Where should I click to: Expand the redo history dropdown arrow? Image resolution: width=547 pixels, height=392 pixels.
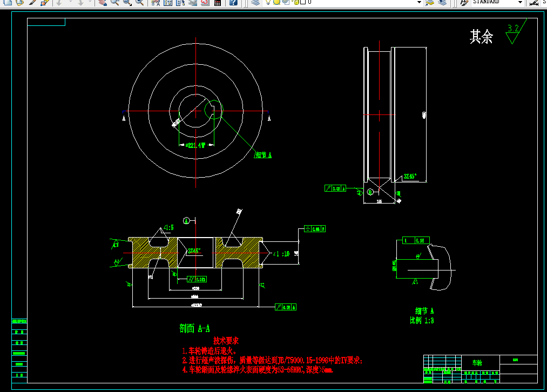pos(90,2)
